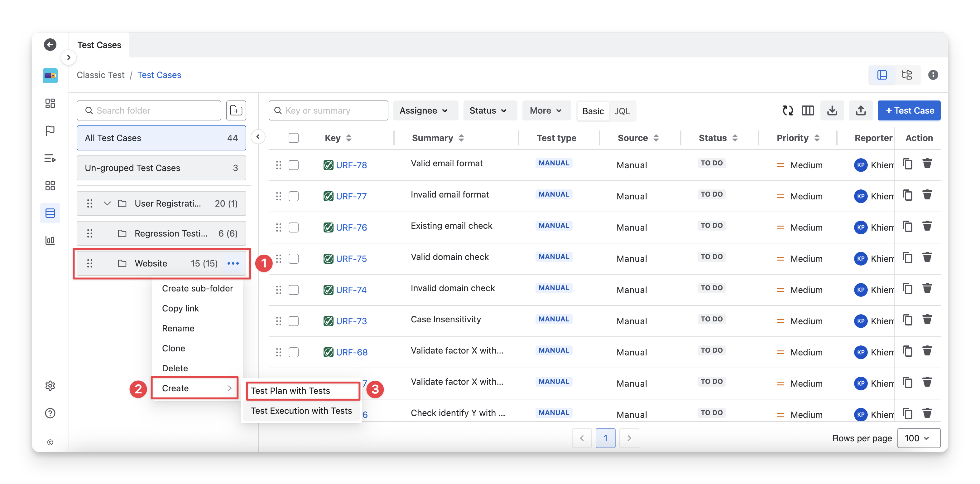
Task: Select Create sub-folder from context menu
Action: pos(197,288)
